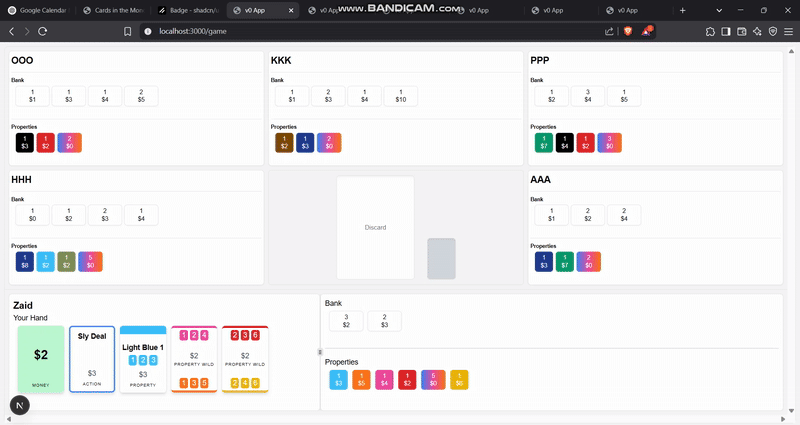
Task: Open the Brave Wallet icon
Action: [741, 31]
